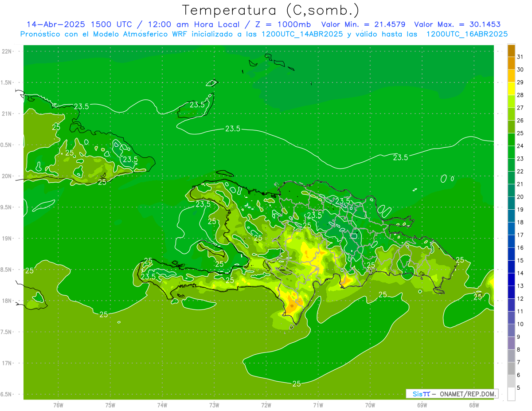Pick the legend swatch between 29 and 30
The image size is (532, 411).
pos(511,76)
